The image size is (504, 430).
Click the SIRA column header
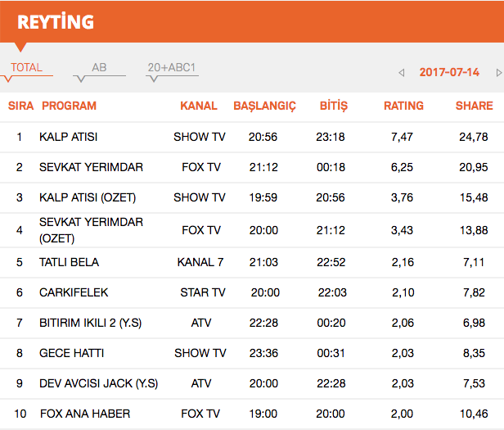[x=20, y=106]
